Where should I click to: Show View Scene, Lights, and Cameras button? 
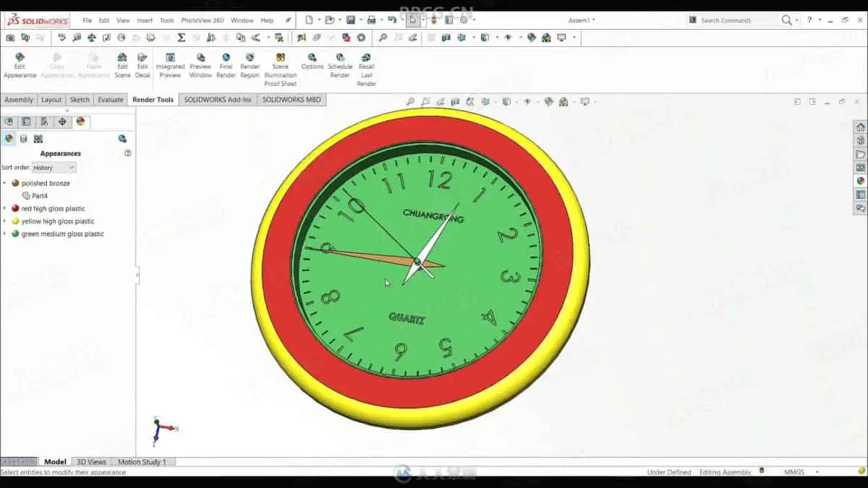(x=38, y=138)
